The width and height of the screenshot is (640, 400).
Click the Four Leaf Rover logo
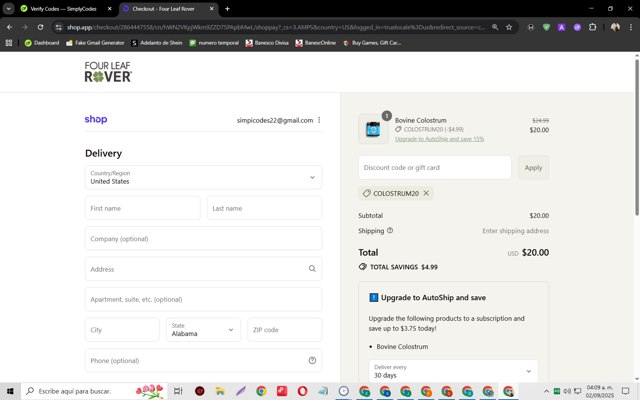(108, 72)
